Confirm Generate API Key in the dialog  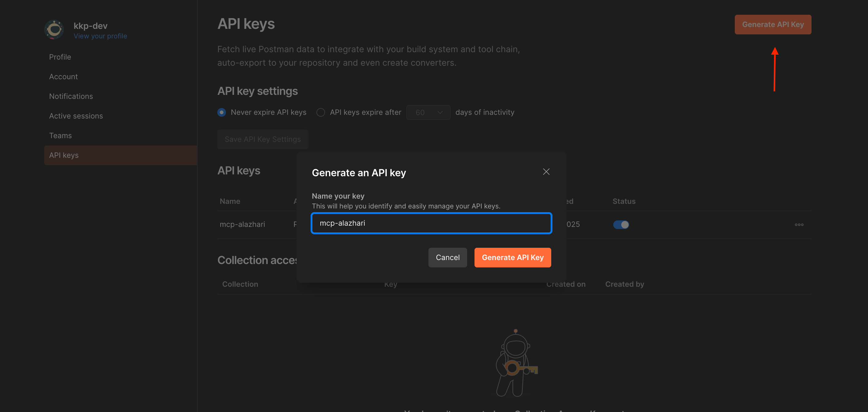pyautogui.click(x=513, y=257)
